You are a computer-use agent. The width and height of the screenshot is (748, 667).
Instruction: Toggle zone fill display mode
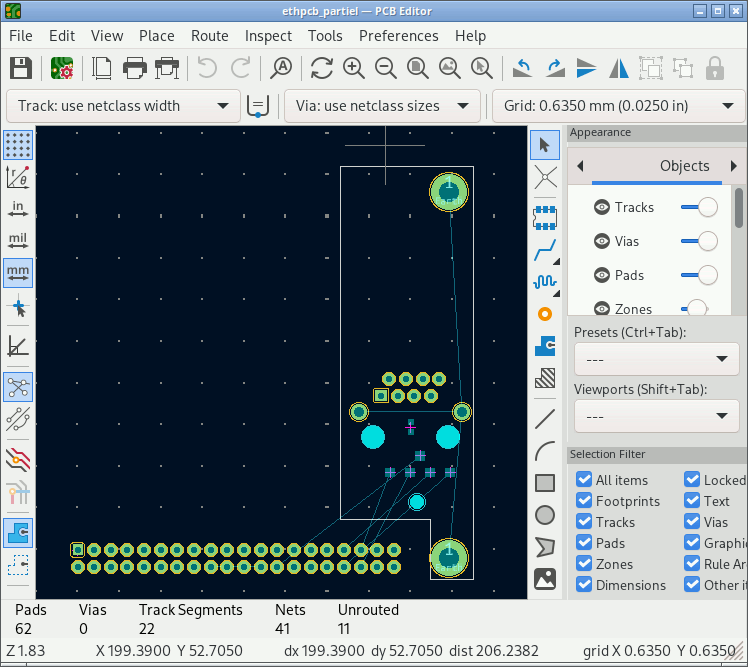pos(18,533)
